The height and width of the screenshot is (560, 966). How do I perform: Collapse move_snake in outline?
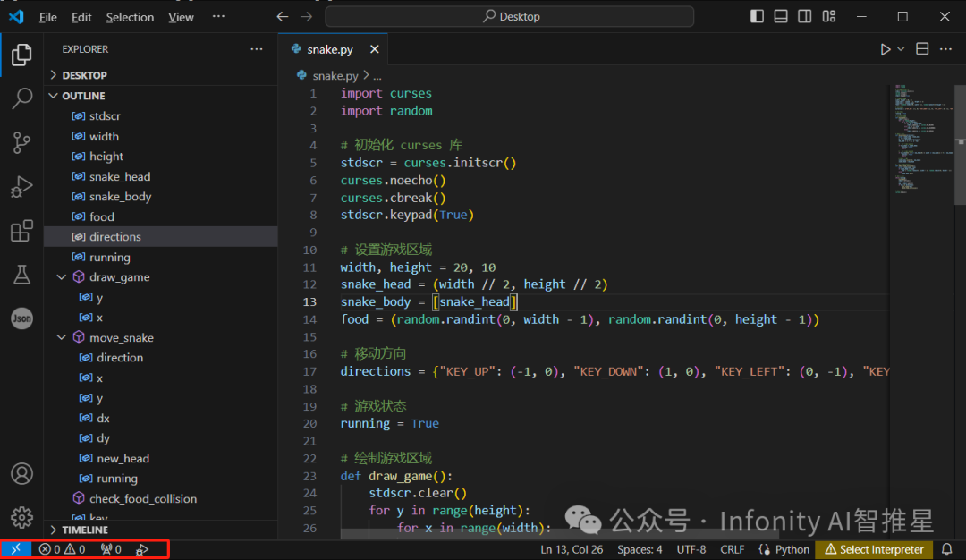coord(62,337)
